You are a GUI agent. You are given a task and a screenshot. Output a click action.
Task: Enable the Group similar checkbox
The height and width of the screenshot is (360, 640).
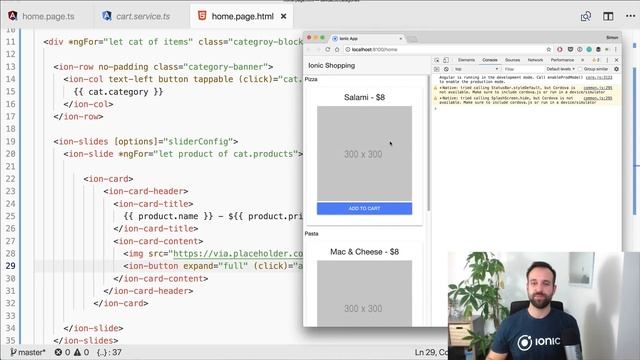click(580, 69)
